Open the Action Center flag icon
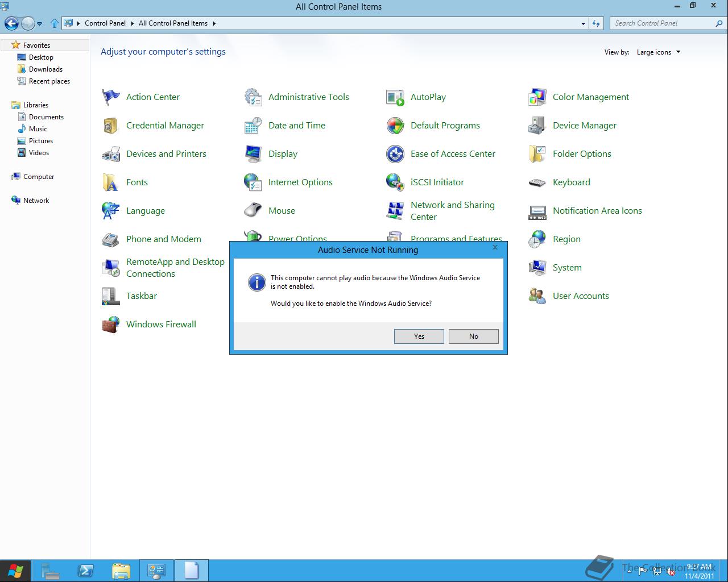The image size is (728, 582). pos(111,97)
